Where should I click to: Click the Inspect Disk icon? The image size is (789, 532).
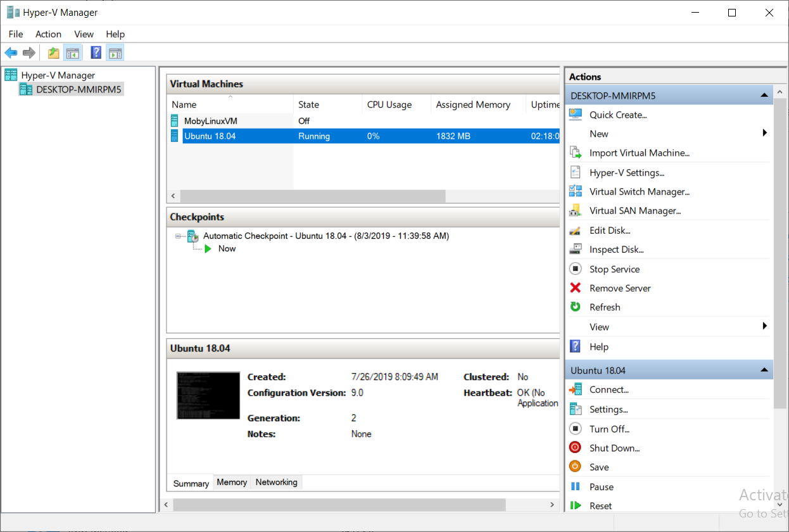tap(576, 250)
